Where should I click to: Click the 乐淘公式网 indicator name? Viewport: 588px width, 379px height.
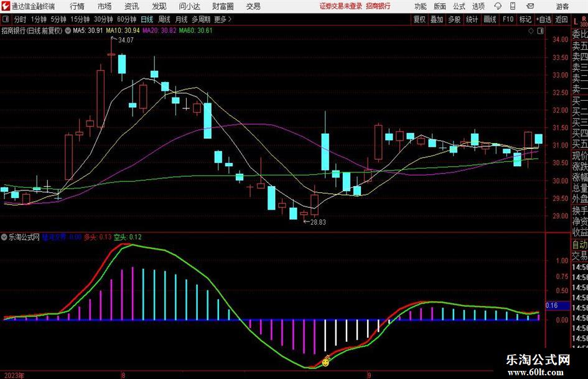(x=24, y=237)
